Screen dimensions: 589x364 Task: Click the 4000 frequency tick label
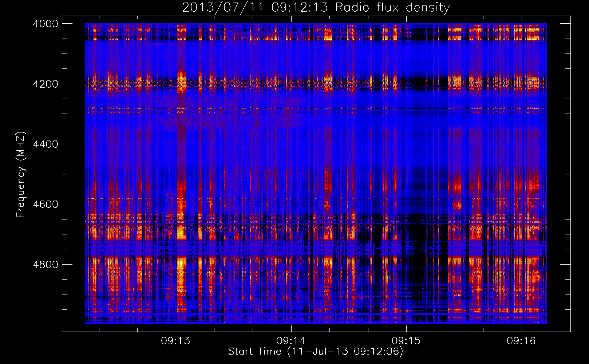[46, 24]
